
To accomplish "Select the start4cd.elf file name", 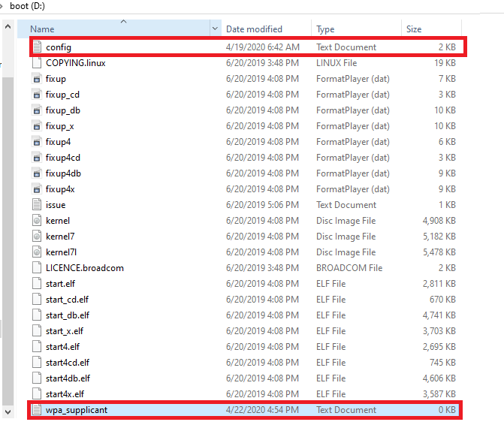I will 68,362.
